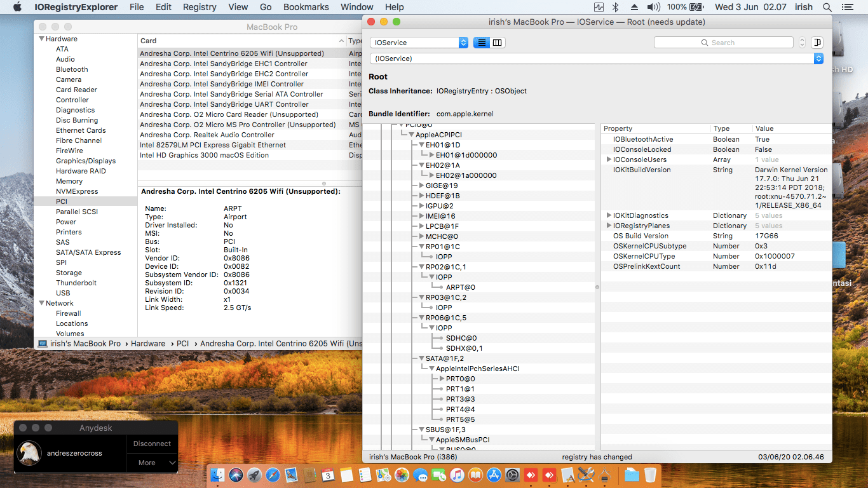
Task: Select the OS Build Version property row
Action: tap(716, 236)
